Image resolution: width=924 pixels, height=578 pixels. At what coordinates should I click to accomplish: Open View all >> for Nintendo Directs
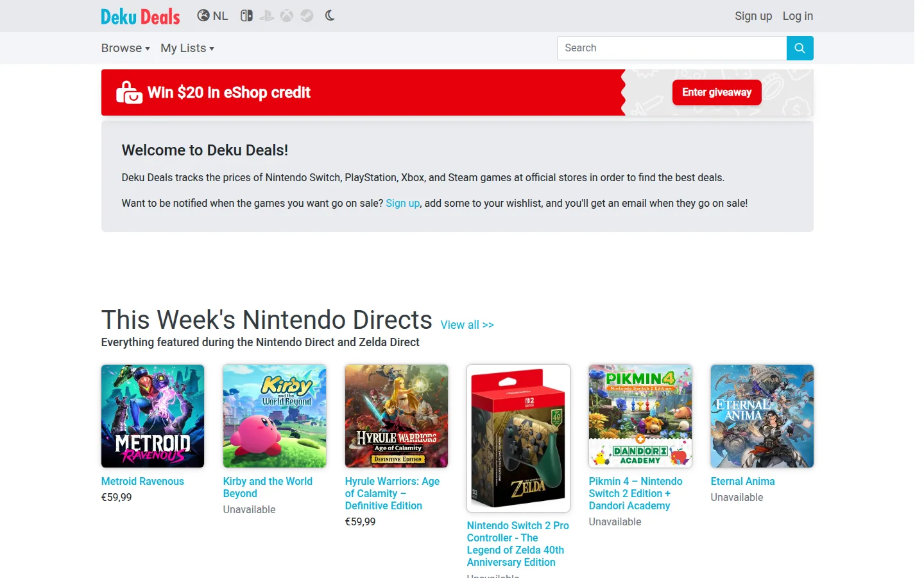(467, 325)
